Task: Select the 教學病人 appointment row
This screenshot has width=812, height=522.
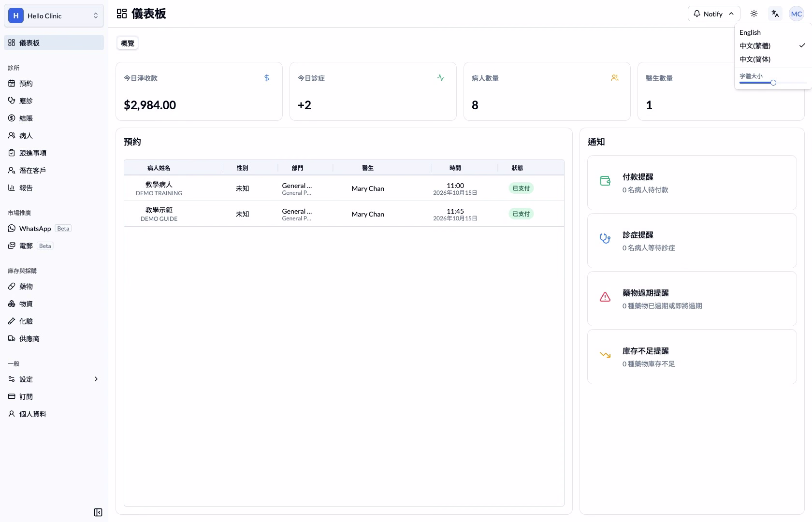Action: [344, 188]
